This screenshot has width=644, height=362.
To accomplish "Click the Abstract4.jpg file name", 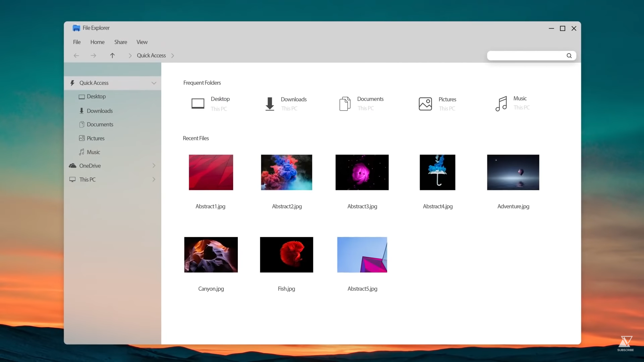I will pyautogui.click(x=438, y=206).
